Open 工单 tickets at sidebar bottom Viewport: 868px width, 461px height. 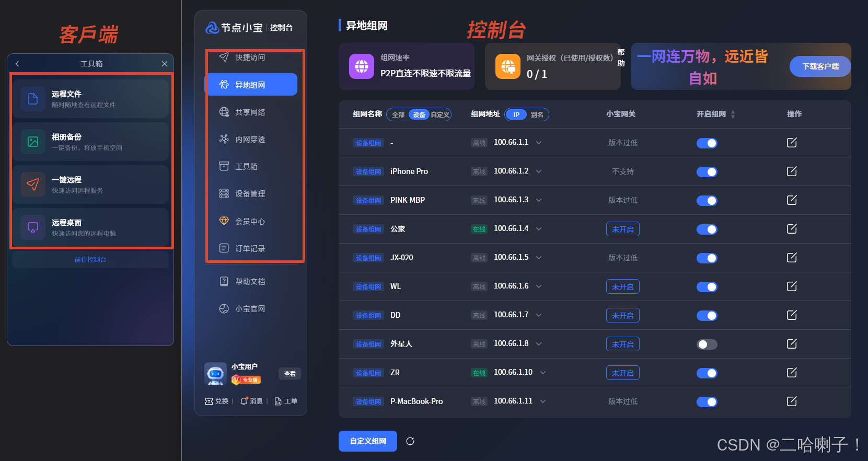(x=286, y=401)
